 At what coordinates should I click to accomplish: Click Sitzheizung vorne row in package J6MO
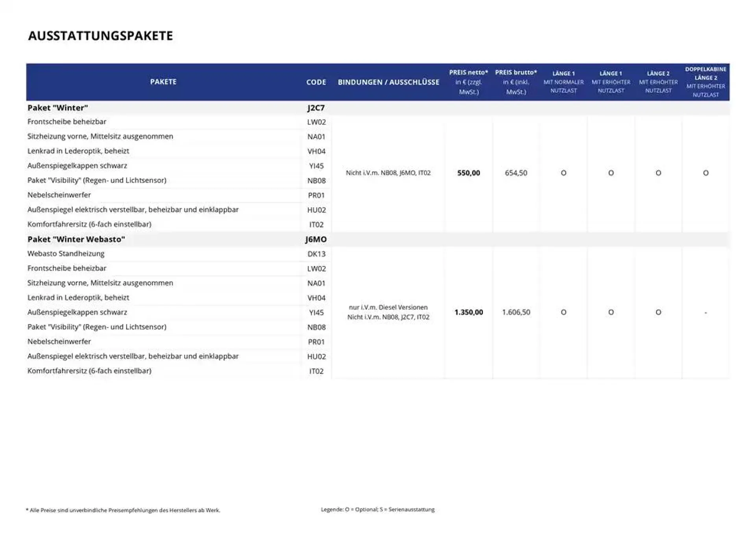click(100, 283)
